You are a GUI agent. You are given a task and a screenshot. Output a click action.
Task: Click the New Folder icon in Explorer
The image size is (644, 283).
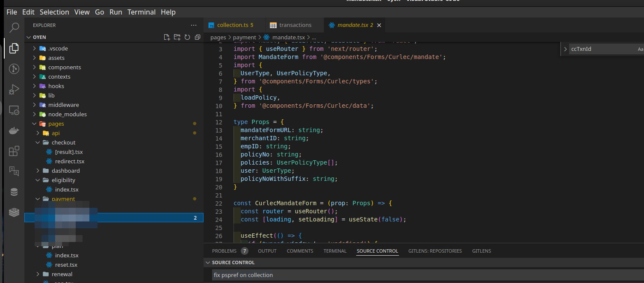[x=177, y=37]
